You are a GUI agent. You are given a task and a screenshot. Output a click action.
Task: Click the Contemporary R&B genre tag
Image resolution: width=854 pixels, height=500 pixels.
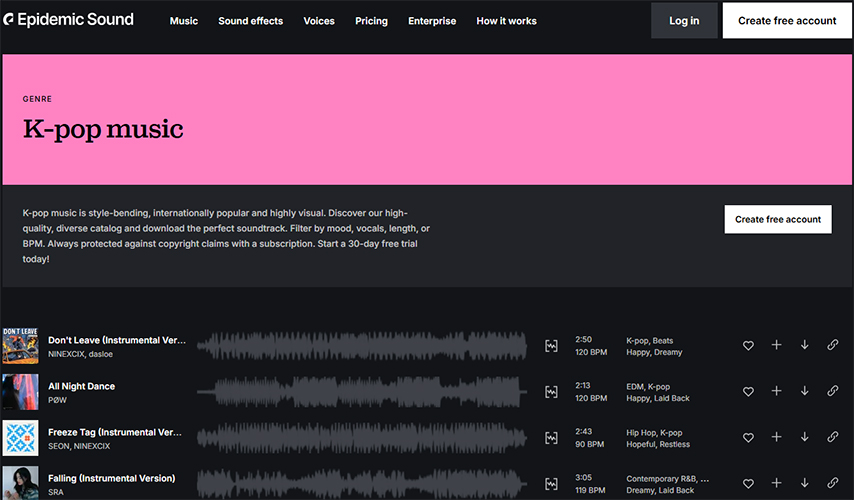coord(661,479)
